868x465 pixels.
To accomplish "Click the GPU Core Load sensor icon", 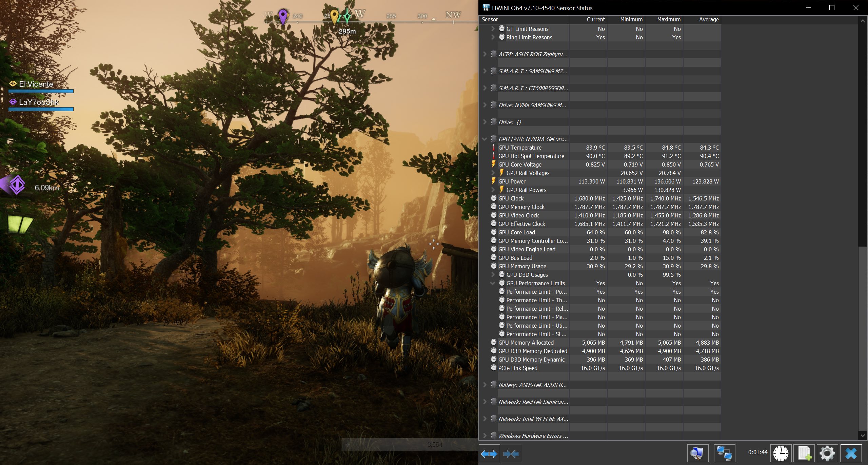I will click(494, 232).
